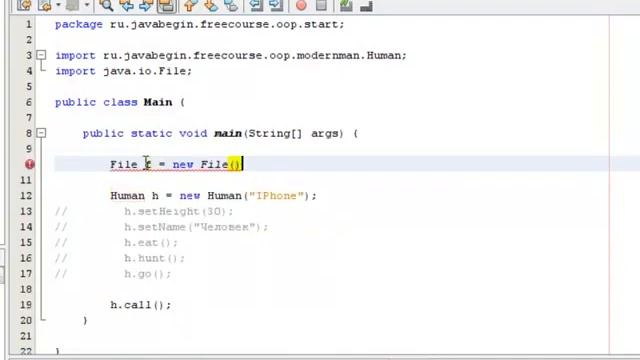Image resolution: width=640 pixels, height=360 pixels.
Task: Open the Back navigation history dropdown arrow
Action: click(58, 5)
